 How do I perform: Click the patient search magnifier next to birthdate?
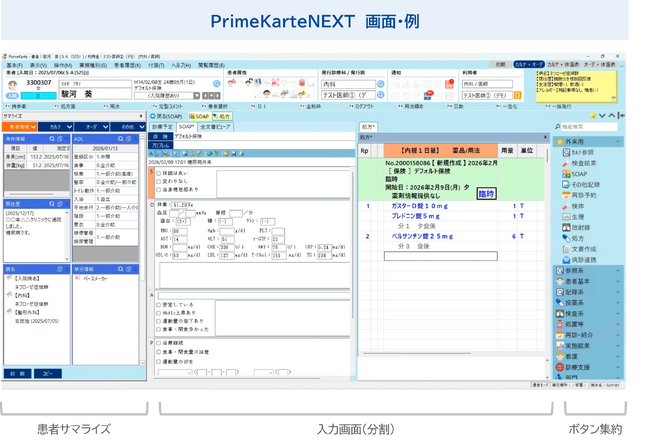coord(216,83)
